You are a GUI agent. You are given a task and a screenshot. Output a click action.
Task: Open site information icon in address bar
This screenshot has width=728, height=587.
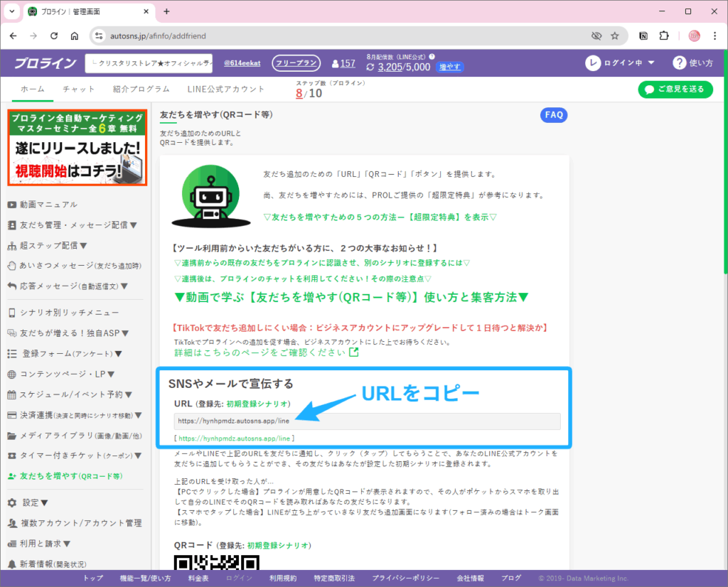click(x=98, y=36)
